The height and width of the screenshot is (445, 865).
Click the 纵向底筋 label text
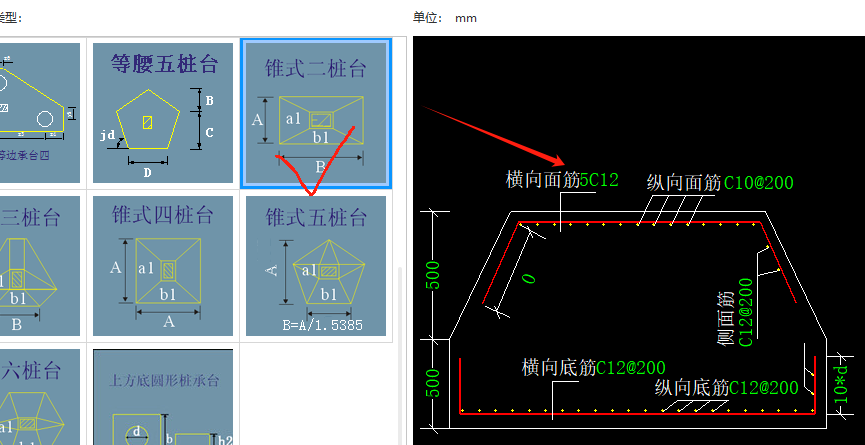tap(692, 388)
